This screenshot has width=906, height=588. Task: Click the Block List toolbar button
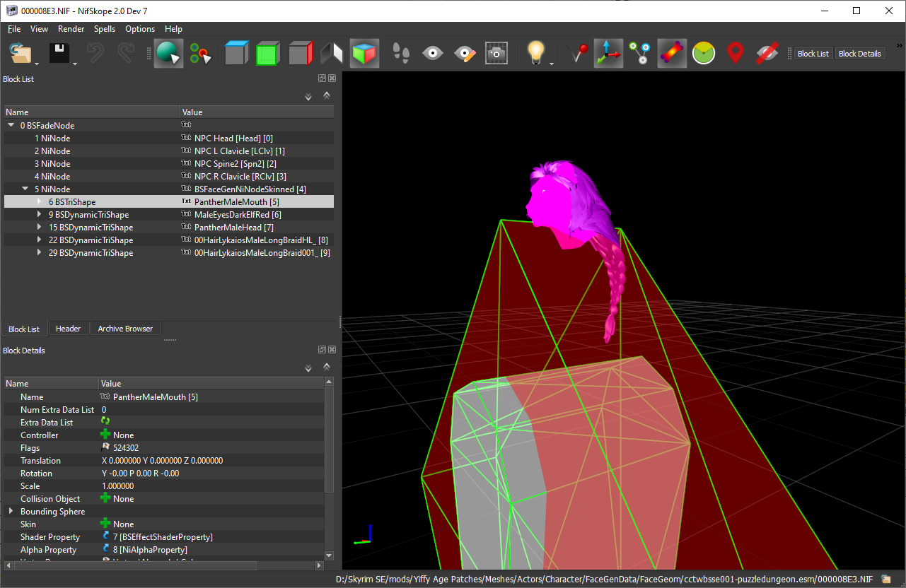[813, 54]
